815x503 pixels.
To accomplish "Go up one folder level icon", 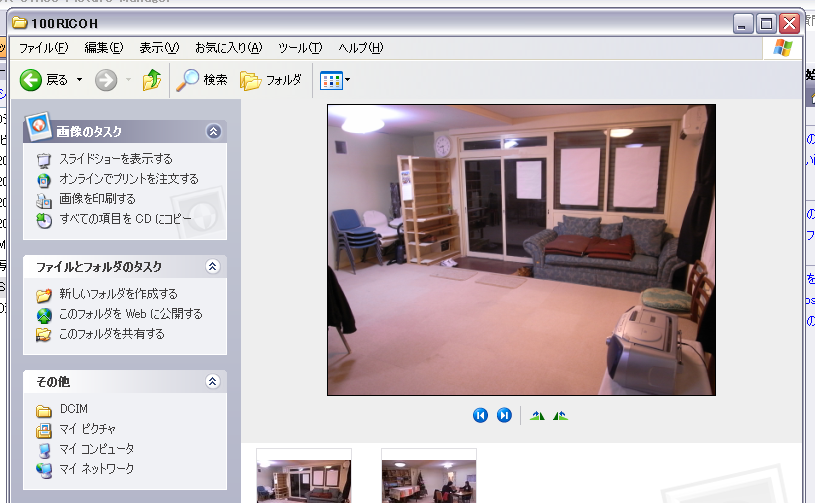I will click(x=152, y=80).
